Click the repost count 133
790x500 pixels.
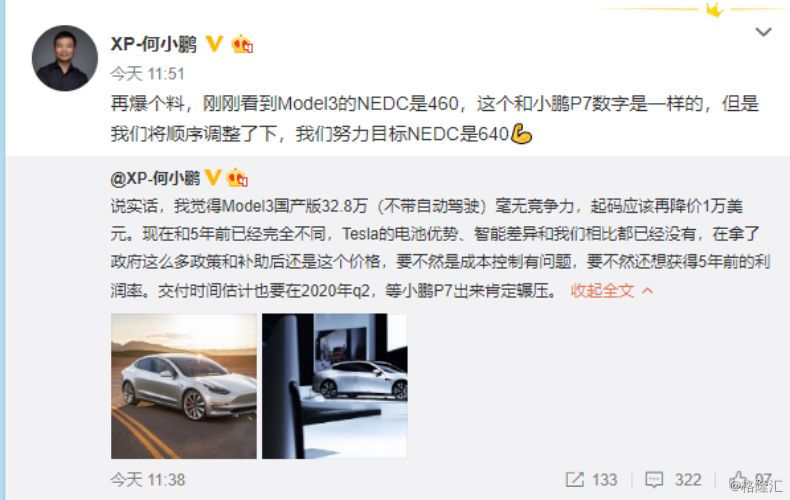click(x=604, y=479)
